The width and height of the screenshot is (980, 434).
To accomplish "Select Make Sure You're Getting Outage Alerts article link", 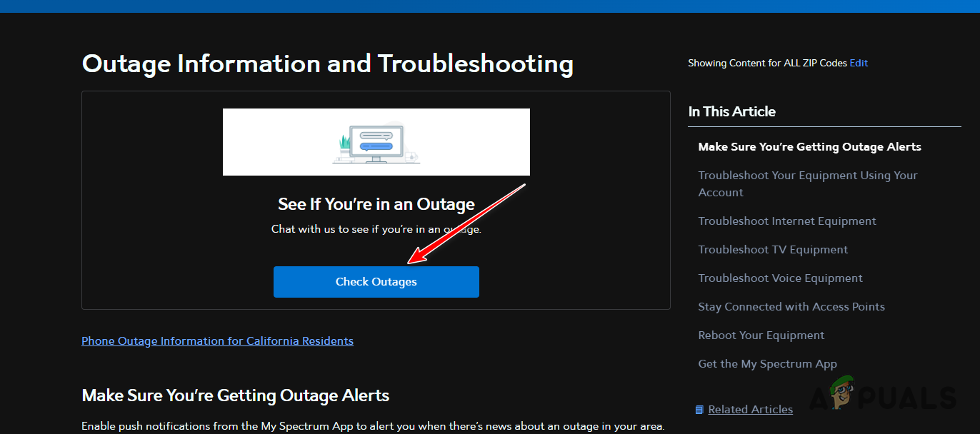I will tap(809, 146).
